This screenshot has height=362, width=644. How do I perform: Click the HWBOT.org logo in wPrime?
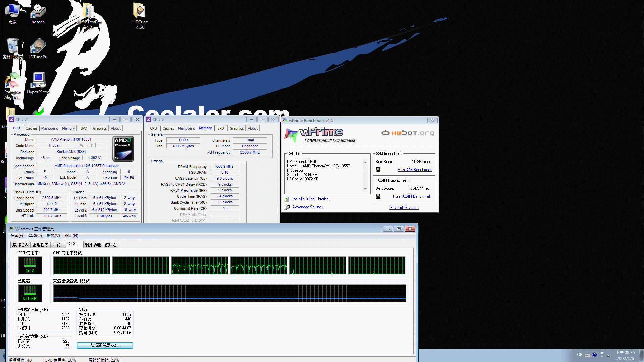408,133
